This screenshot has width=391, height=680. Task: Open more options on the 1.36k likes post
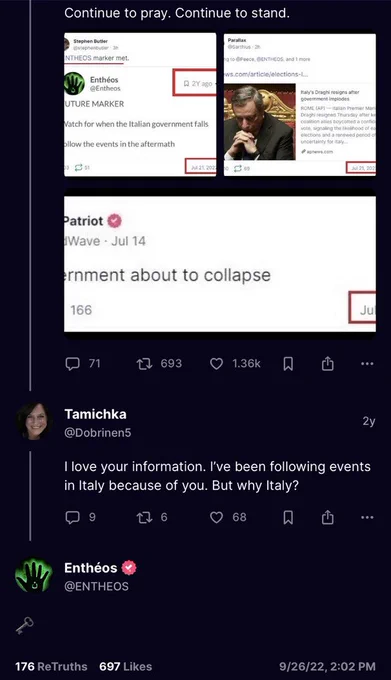(367, 363)
